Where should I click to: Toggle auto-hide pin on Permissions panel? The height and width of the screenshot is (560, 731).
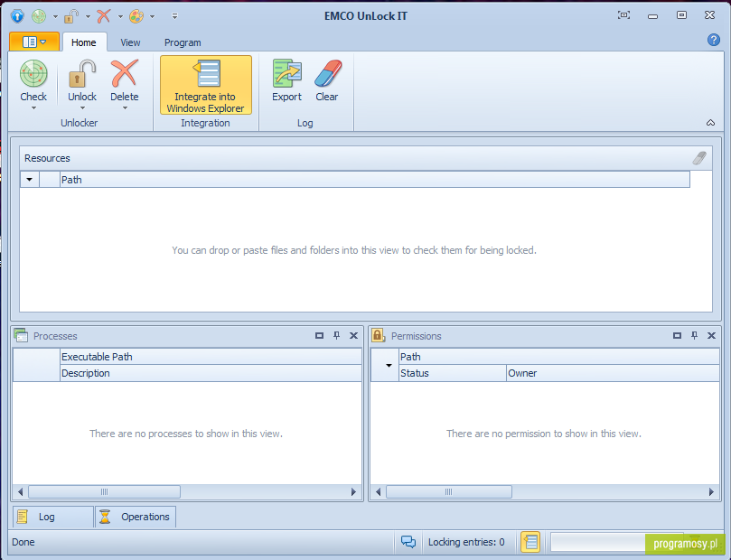pos(695,335)
